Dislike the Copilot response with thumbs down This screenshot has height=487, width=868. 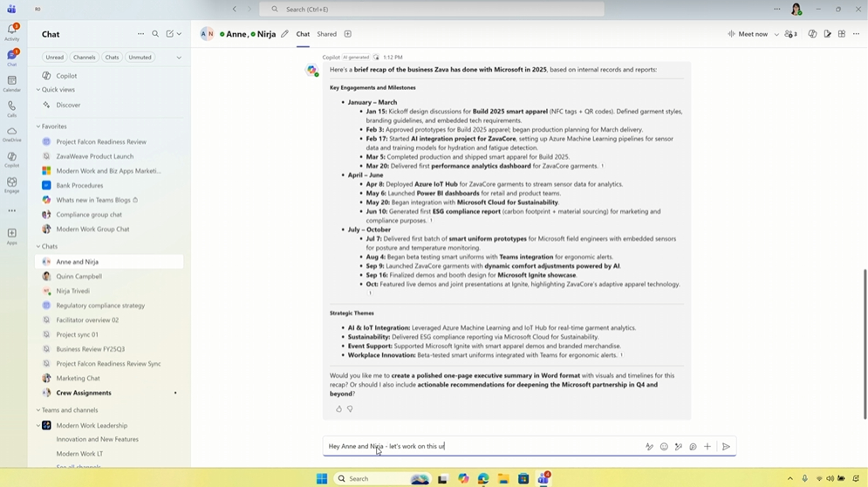(x=350, y=408)
